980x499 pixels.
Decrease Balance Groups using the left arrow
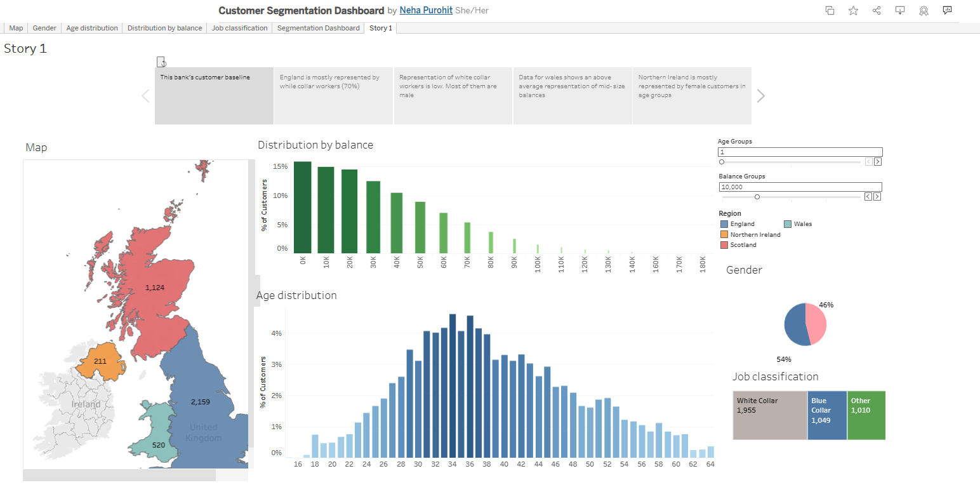point(868,197)
